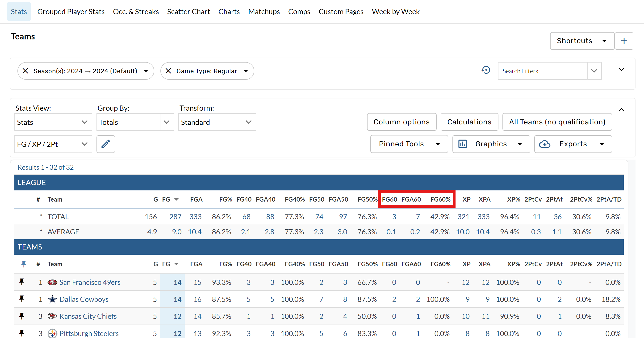Open the Week by Week tab
This screenshot has width=644, height=338.
396,12
